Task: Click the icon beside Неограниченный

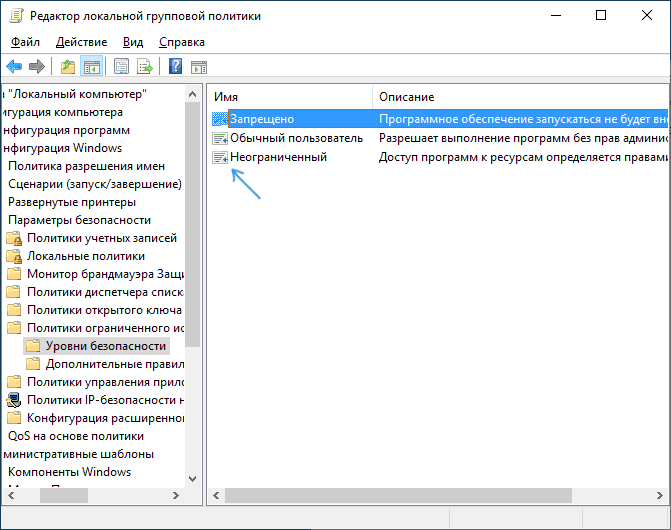Action: point(220,157)
